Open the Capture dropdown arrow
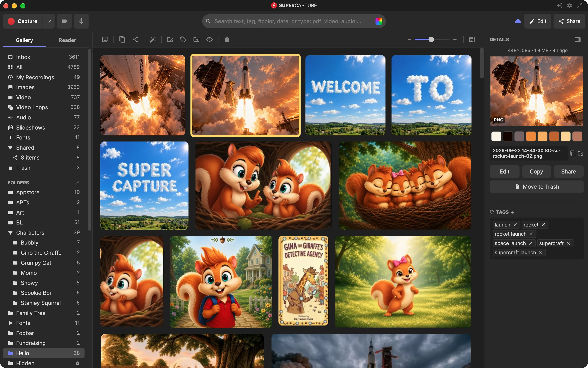The width and height of the screenshot is (588, 368). (x=49, y=21)
